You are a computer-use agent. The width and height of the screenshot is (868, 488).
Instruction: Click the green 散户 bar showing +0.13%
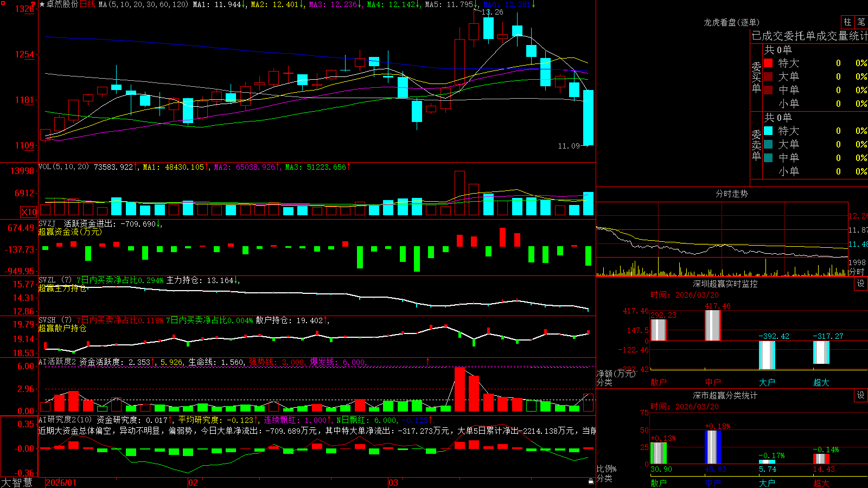point(659,453)
